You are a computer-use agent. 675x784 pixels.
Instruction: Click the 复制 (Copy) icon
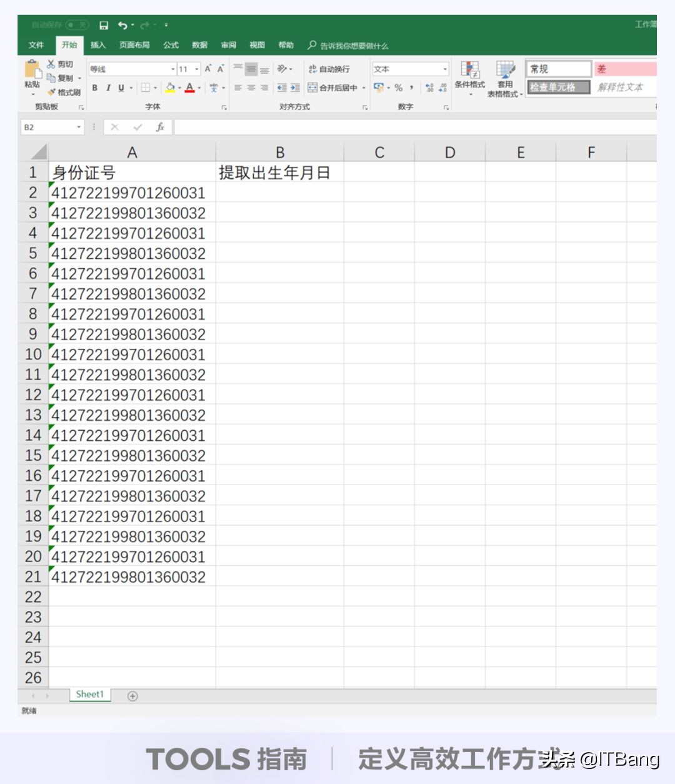pos(51,78)
